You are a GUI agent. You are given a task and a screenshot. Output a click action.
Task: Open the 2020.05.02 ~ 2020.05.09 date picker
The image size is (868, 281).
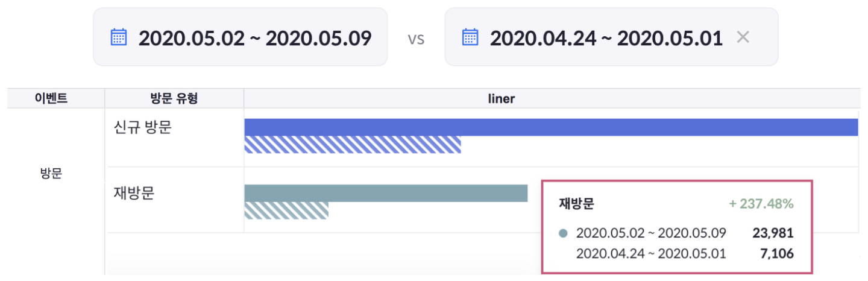pyautogui.click(x=254, y=38)
